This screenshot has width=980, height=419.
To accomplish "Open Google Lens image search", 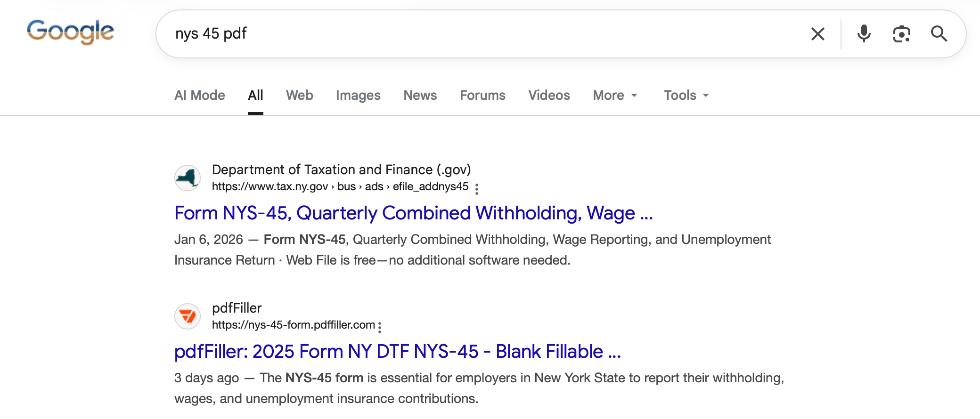I will [902, 34].
